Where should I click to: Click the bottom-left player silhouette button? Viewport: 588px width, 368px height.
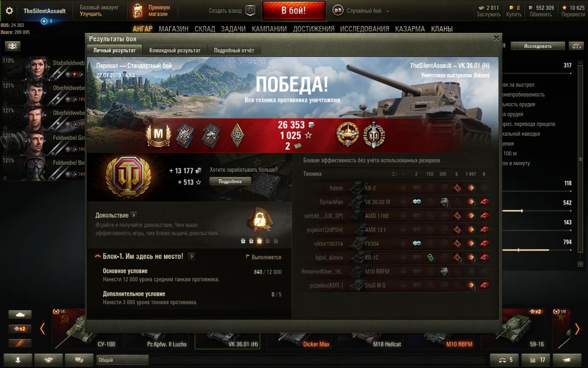tap(18, 360)
